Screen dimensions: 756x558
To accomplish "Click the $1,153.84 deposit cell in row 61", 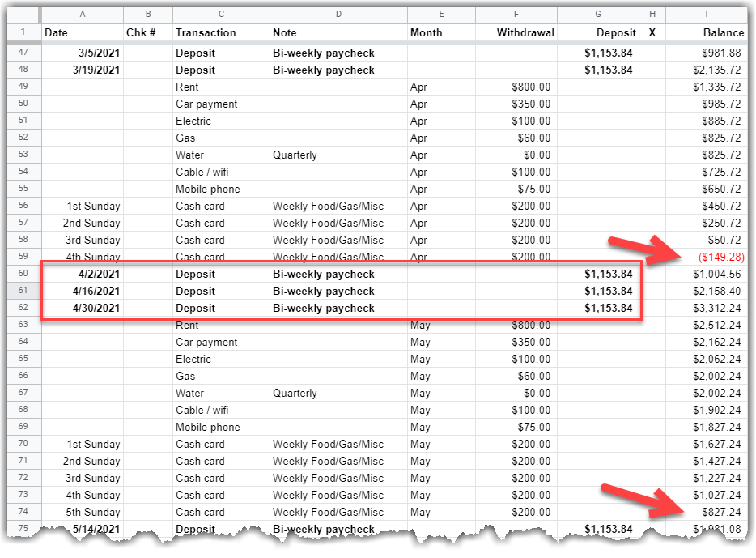I will (597, 291).
